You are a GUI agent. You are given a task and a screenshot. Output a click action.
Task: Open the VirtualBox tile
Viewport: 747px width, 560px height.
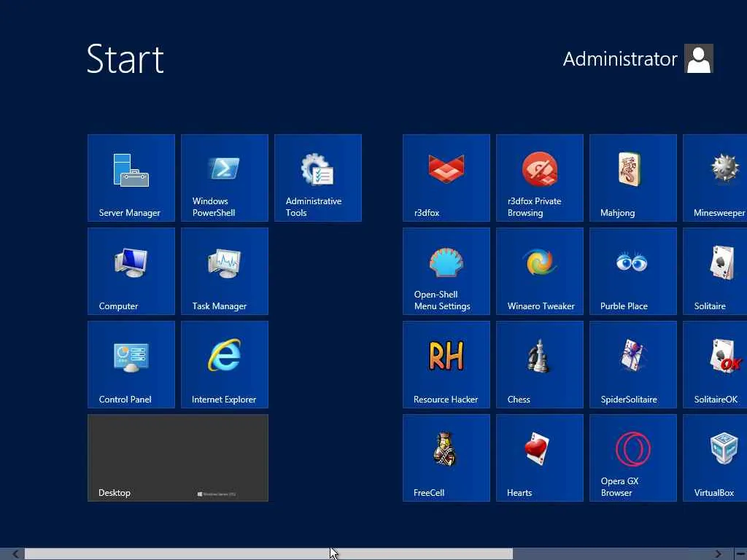[x=715, y=458]
